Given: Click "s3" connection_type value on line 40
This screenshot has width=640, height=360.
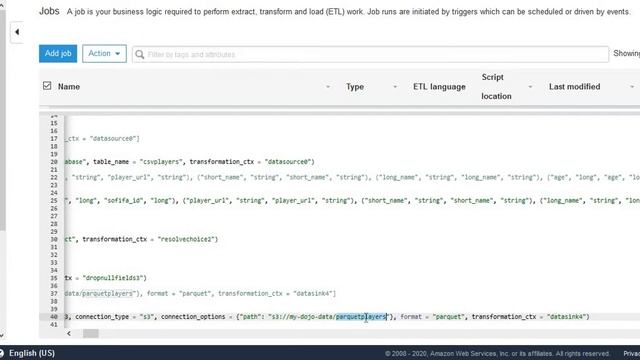Looking at the screenshot, I should tap(147, 317).
